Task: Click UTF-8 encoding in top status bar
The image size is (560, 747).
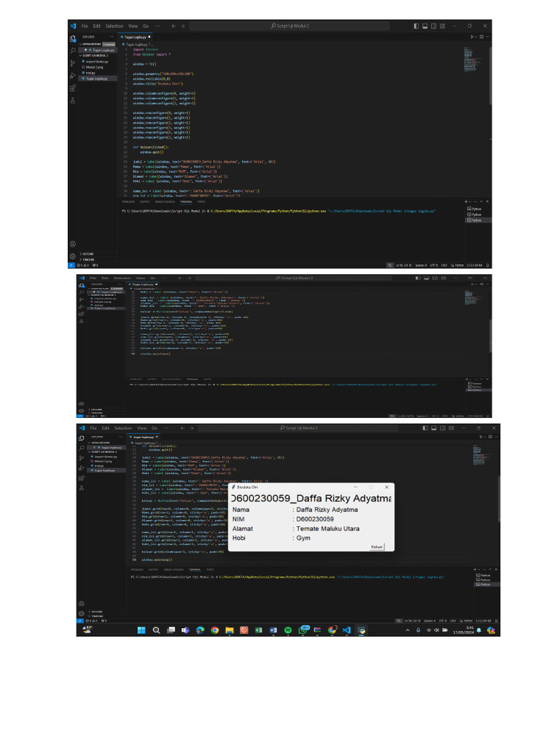Action: coord(434,266)
